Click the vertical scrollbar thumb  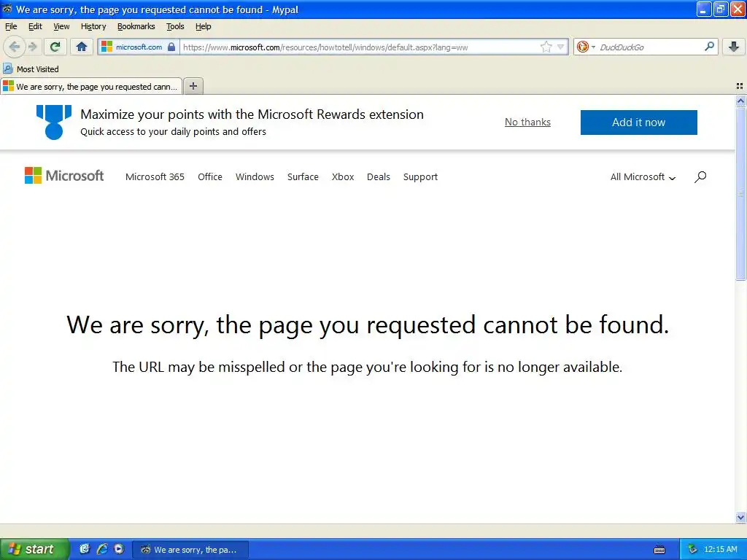click(740, 193)
